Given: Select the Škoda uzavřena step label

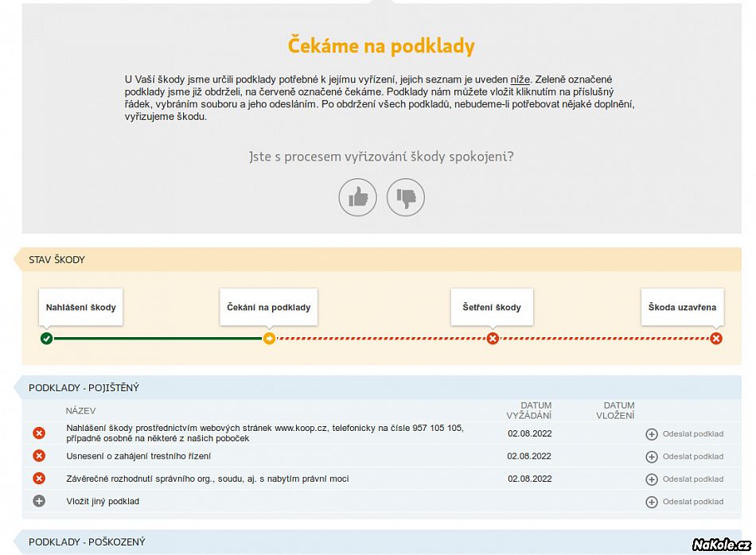Looking at the screenshot, I should [x=682, y=308].
